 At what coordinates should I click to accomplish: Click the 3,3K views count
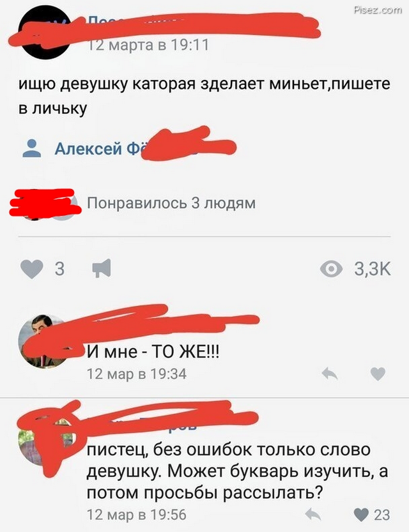click(373, 269)
